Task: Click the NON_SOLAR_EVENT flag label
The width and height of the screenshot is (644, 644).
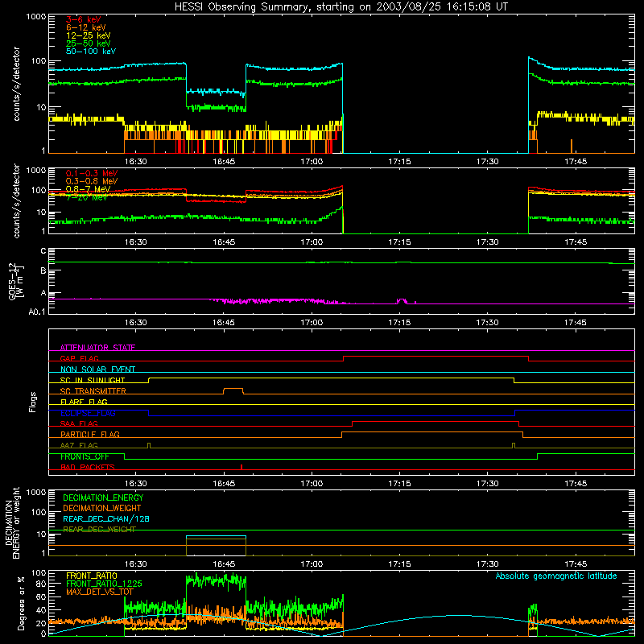Action: point(97,369)
